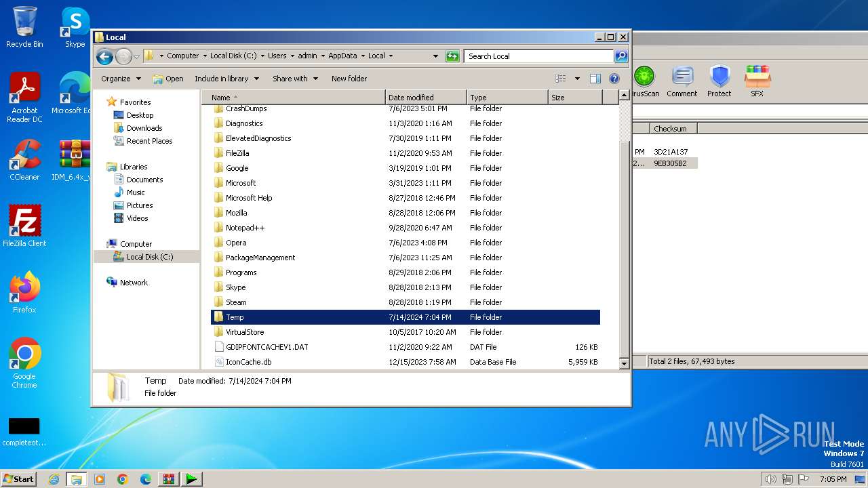Screen dimensions: 868x488
Task: Expand address bar history dropdown arrow
Action: click(x=435, y=56)
